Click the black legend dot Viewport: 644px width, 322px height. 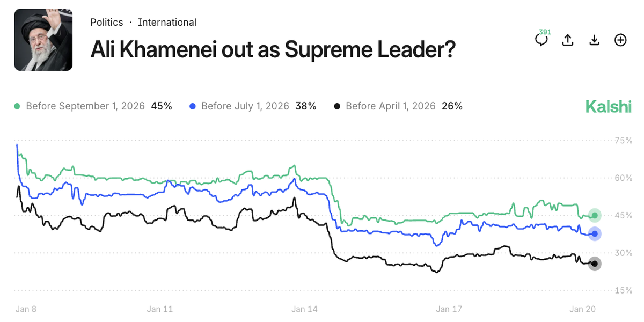click(337, 106)
